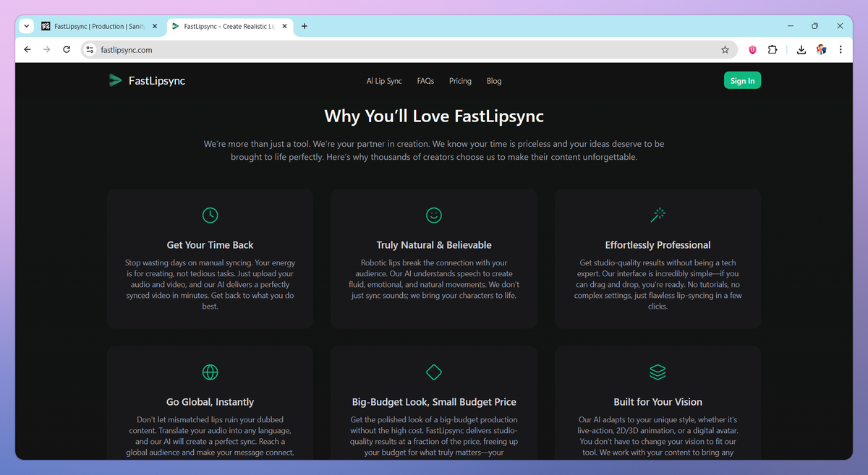The width and height of the screenshot is (868, 475).
Task: Click the fastlipsync.com address bar
Action: [x=409, y=50]
